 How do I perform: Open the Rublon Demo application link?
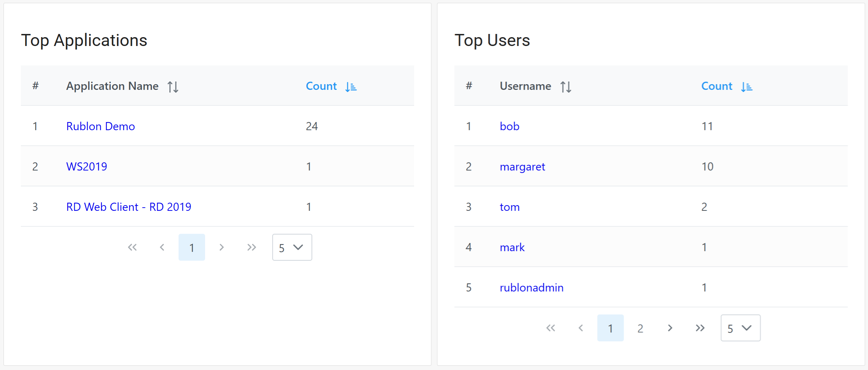tap(100, 126)
